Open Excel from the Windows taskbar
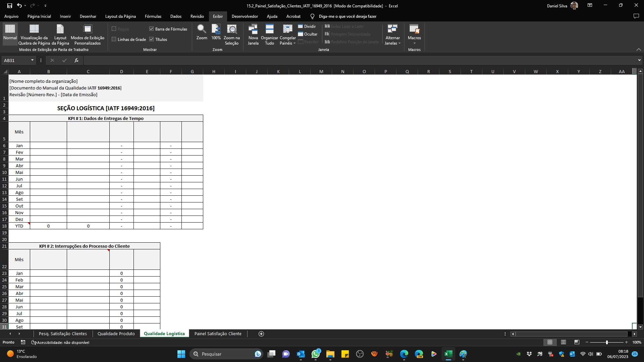This screenshot has width=644, height=362. tap(448, 354)
